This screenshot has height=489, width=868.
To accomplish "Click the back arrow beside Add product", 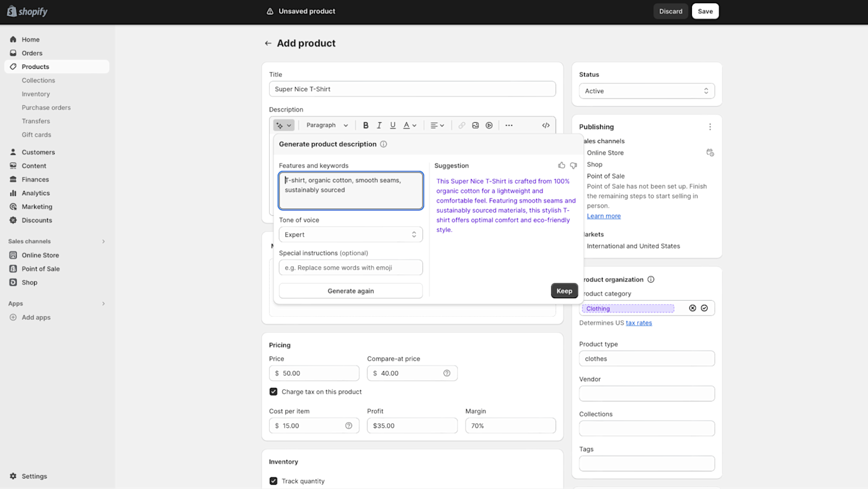I will [268, 43].
